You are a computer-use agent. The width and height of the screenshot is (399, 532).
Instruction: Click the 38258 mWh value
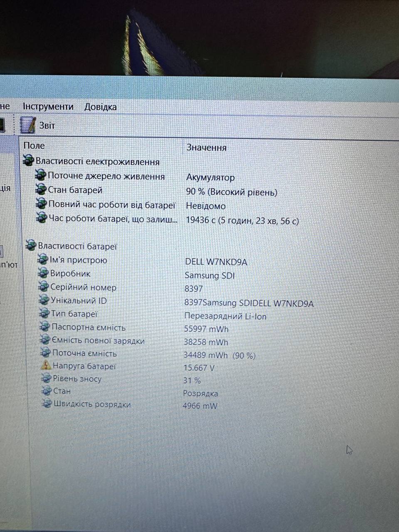(x=206, y=342)
